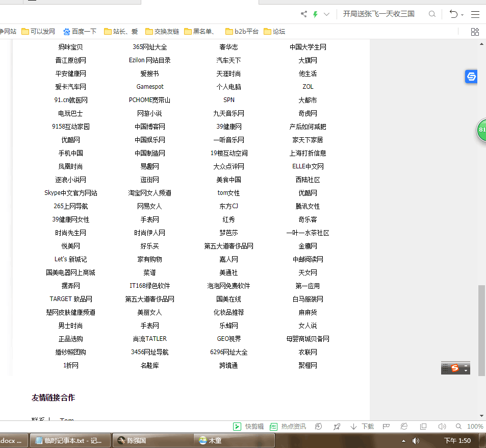This screenshot has width=486, height=448.
Task: Click the lightning circle icon in status bar
Action: click(318, 427)
